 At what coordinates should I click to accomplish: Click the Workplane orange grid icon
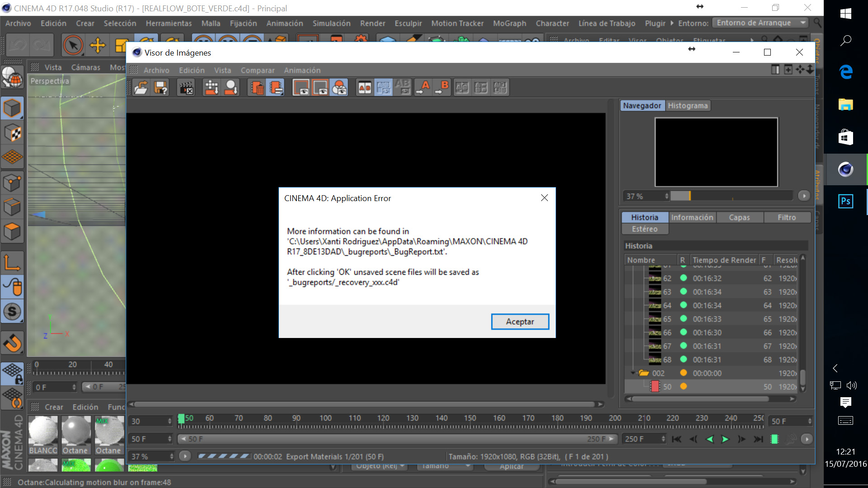[x=12, y=157]
